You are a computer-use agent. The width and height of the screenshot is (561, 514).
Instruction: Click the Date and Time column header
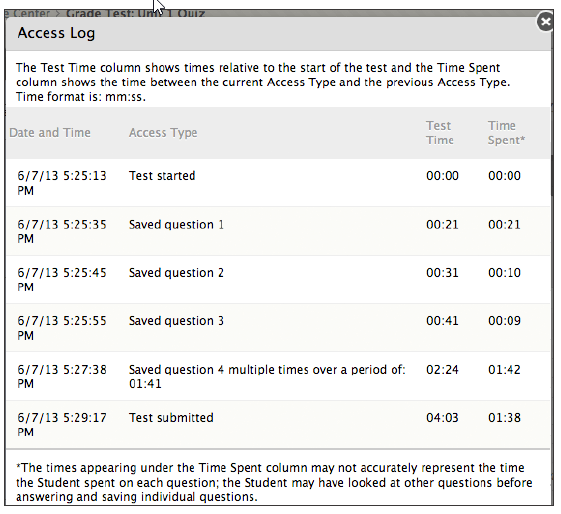[50, 133]
